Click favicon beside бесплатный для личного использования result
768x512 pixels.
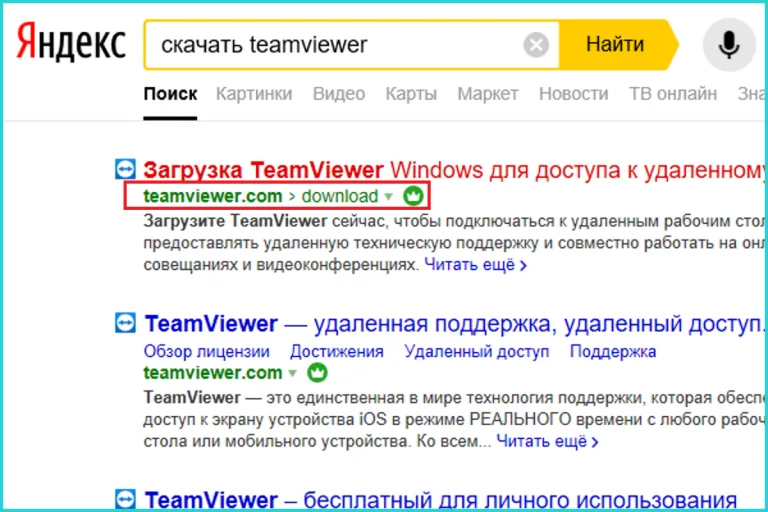click(x=125, y=499)
